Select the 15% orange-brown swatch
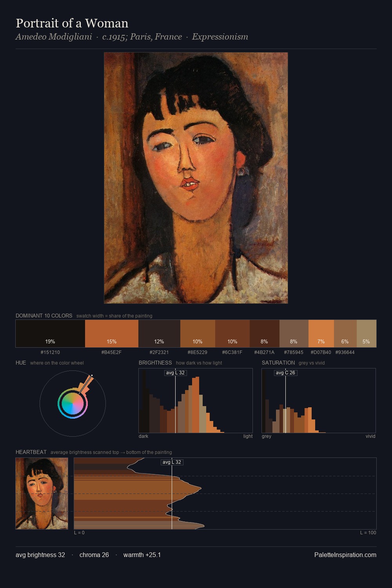Screen dimensions: 392x588 112,334
